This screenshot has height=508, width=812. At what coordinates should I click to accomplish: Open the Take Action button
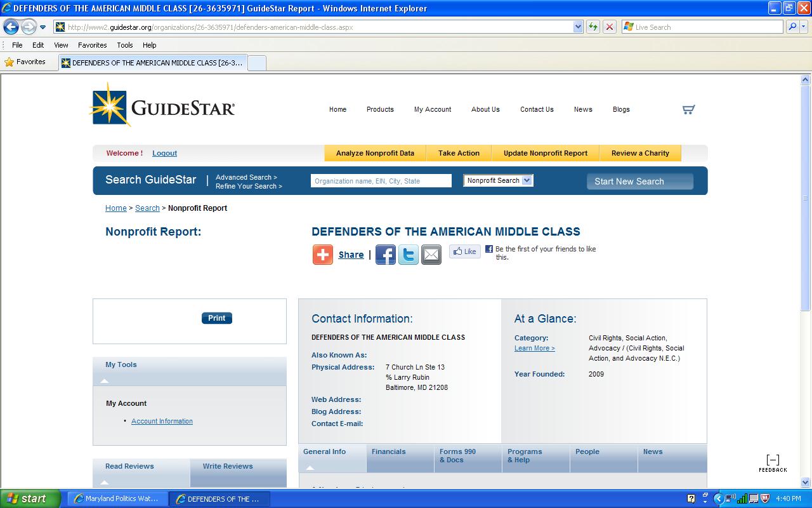point(459,153)
